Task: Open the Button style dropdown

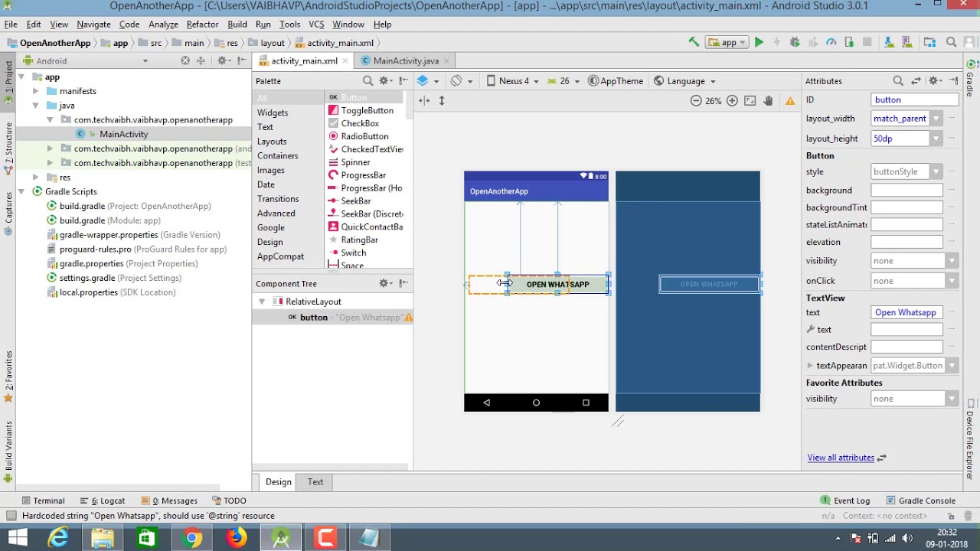Action: click(936, 171)
